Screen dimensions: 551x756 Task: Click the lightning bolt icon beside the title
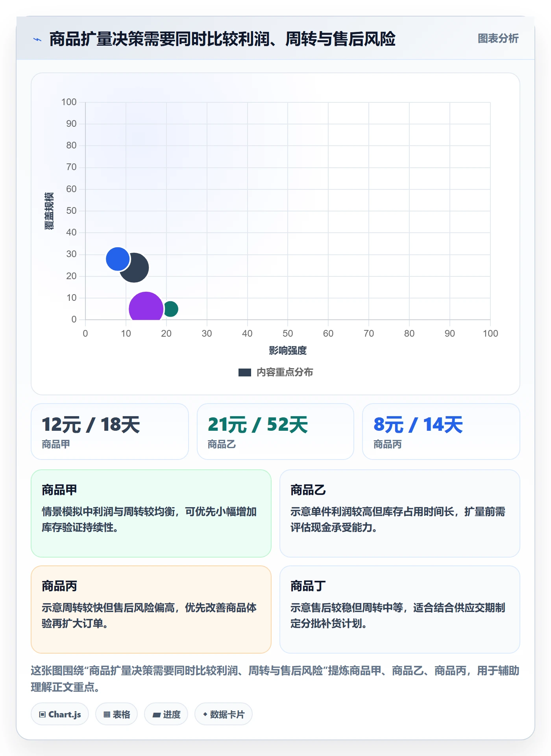(37, 39)
